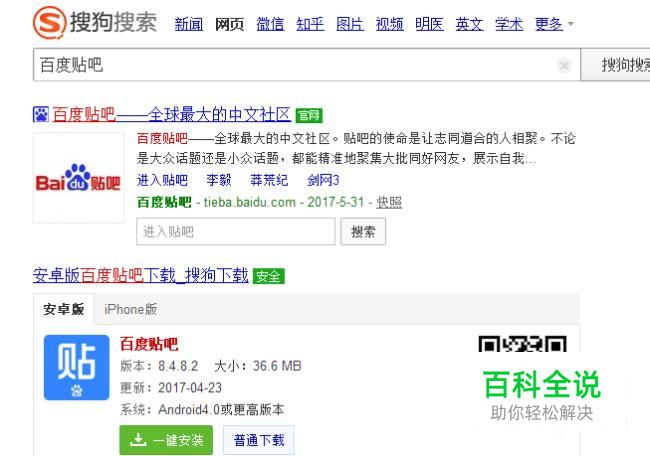Click the main search field containing 百度贴吧

pyautogui.click(x=307, y=65)
